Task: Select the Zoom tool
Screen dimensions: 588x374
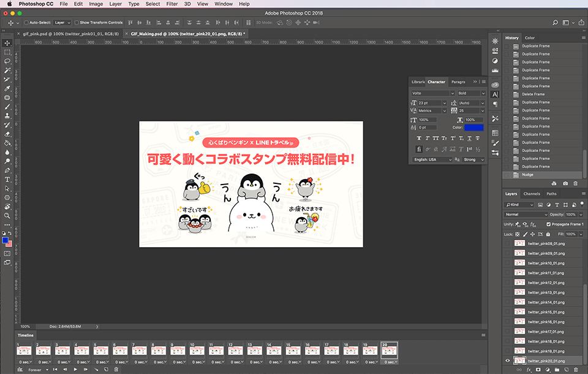Action: (x=7, y=216)
